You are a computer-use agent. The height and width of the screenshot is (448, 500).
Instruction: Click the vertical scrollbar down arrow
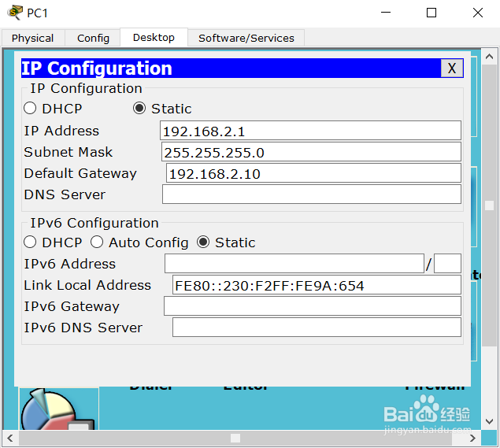489,421
